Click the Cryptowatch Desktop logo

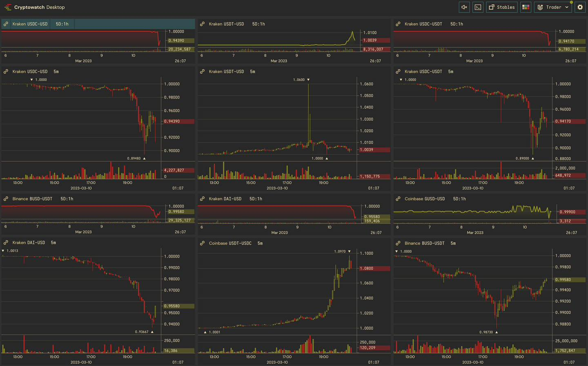[35, 7]
